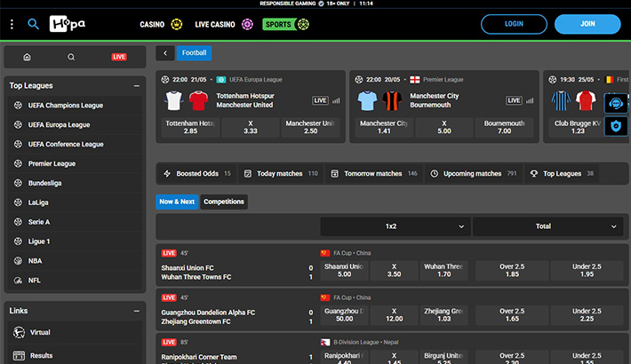Open the Virtual sports icon
Image resolution: width=631 pixels, height=364 pixels.
[x=19, y=332]
